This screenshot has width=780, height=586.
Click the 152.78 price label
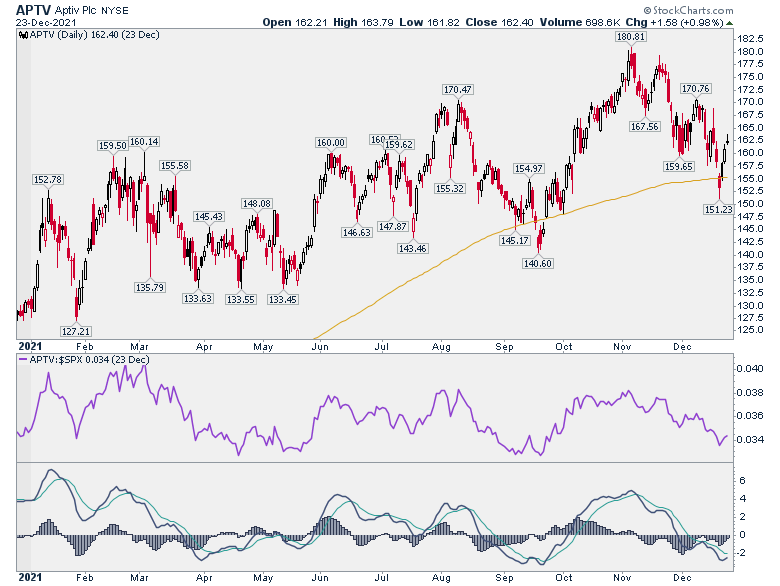coord(48,179)
